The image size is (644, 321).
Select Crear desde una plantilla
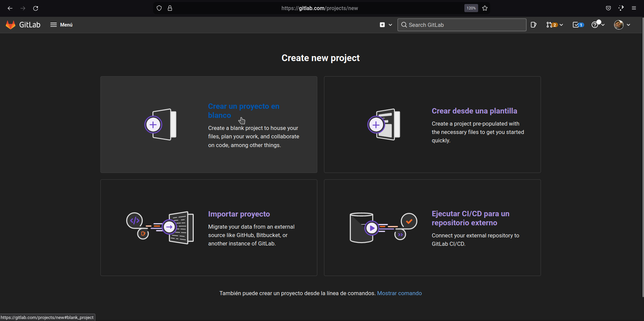click(x=474, y=111)
